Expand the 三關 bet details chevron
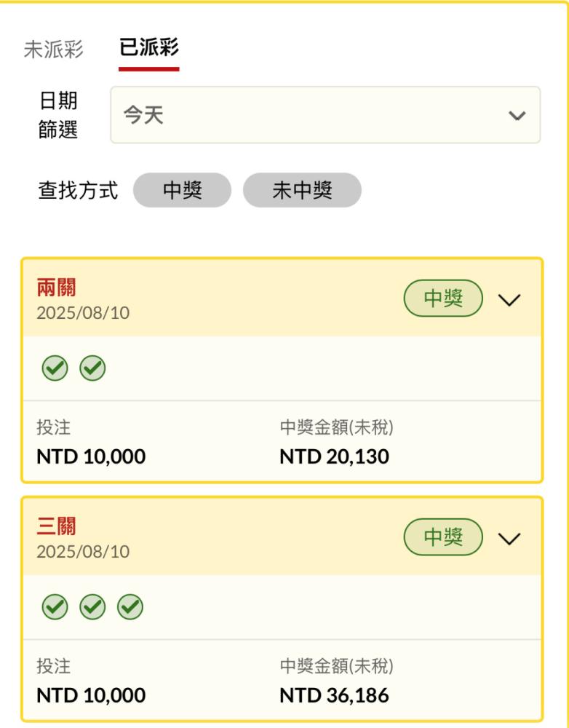The height and width of the screenshot is (728, 569). (x=509, y=539)
